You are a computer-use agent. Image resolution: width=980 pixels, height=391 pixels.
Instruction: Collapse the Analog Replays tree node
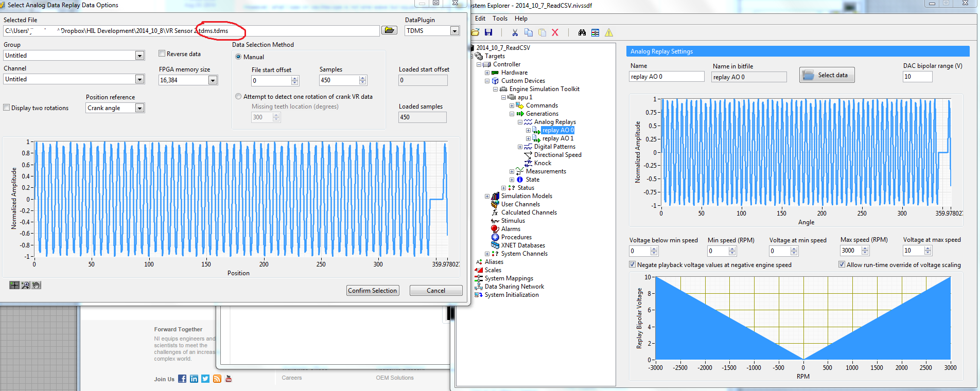click(520, 122)
